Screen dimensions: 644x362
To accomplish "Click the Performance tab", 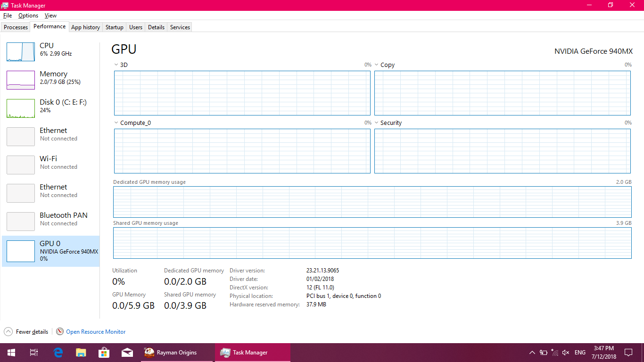I will tap(50, 27).
